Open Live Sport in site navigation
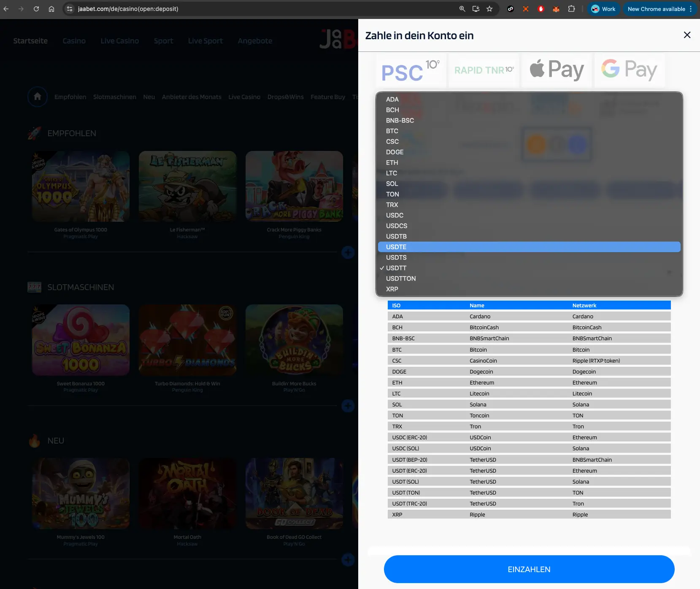 (205, 41)
